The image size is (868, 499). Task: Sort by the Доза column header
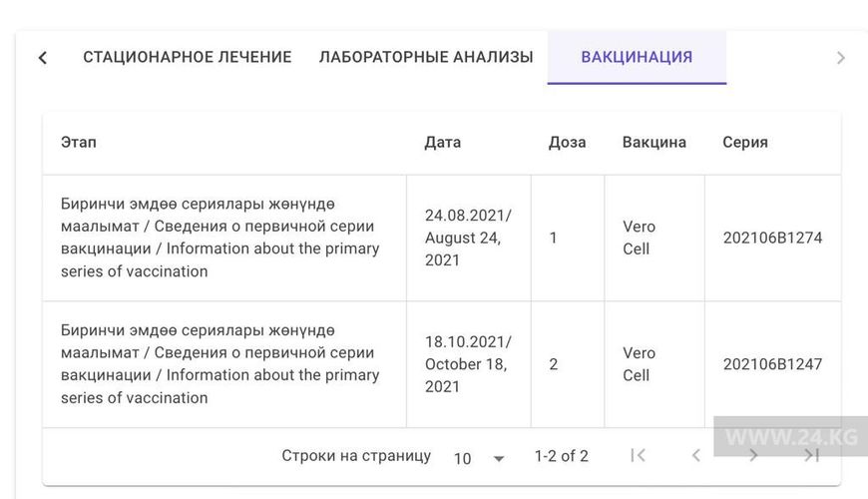568,142
